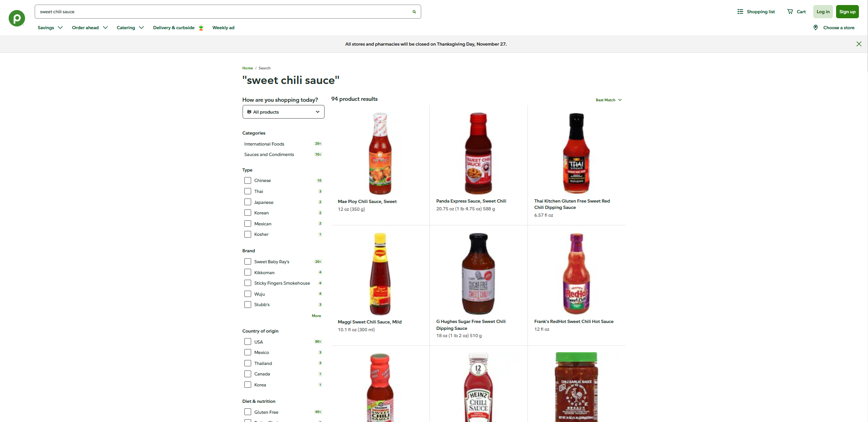Open the All products shopping dropdown
This screenshot has width=868, height=422.
[x=284, y=112]
